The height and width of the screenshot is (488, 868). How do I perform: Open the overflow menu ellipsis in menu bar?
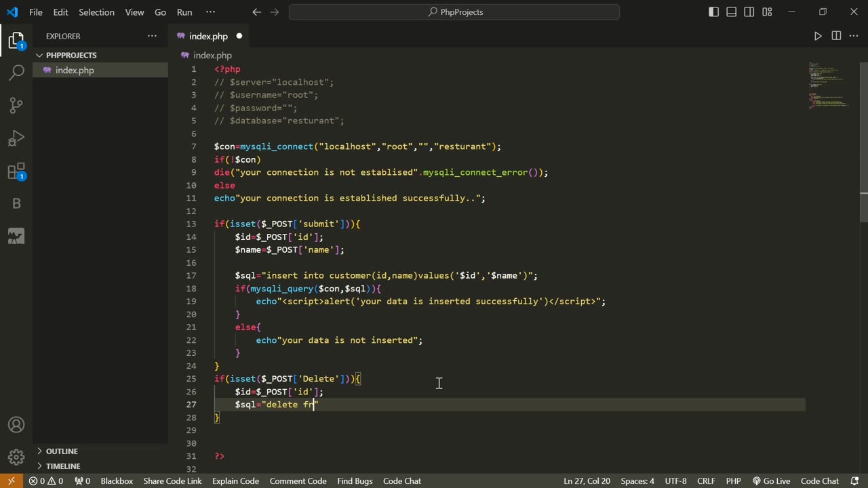(x=210, y=12)
